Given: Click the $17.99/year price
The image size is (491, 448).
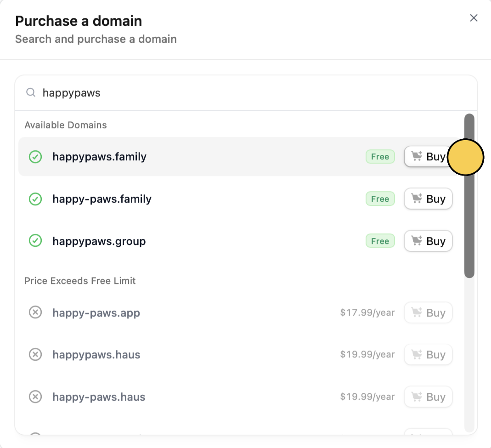Looking at the screenshot, I should 367,312.
